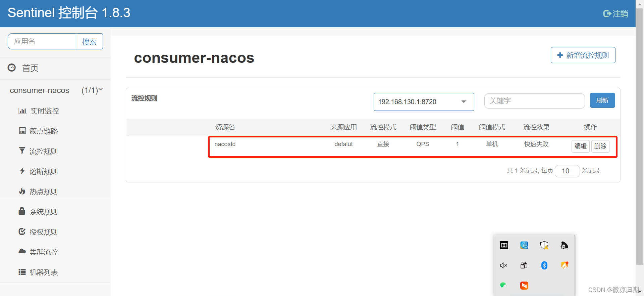The width and height of the screenshot is (644, 296).
Task: Click the 首页 label in sidebar
Action: [x=31, y=68]
